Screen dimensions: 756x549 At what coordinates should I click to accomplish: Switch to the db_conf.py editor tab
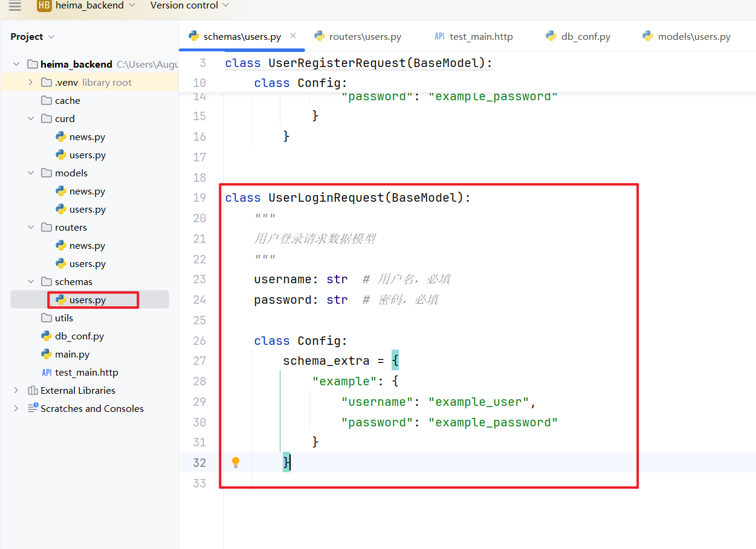[585, 37]
